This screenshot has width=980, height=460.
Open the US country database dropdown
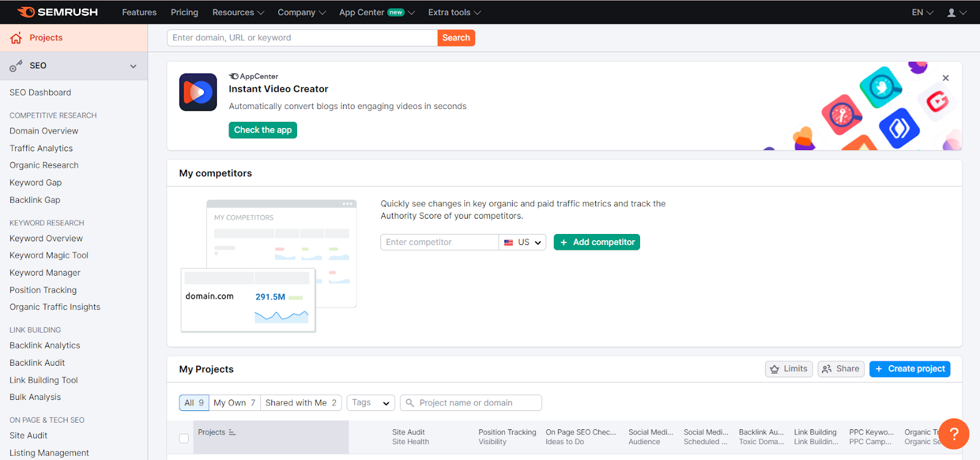(522, 243)
